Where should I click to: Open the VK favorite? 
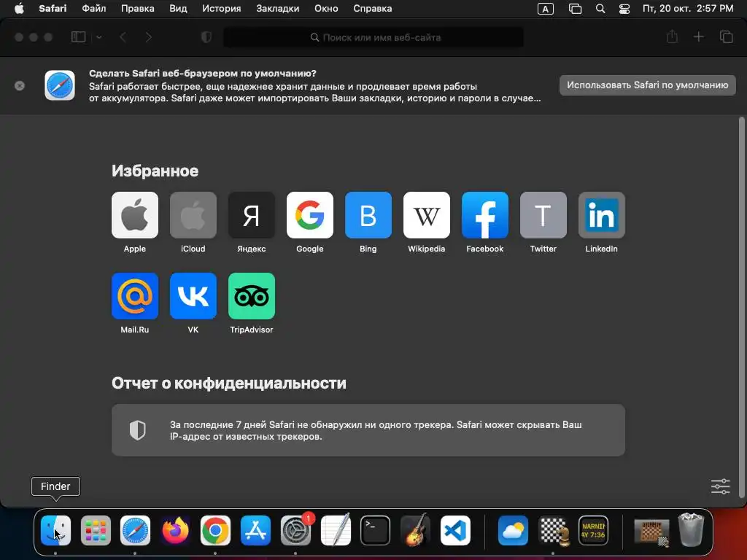coord(193,296)
